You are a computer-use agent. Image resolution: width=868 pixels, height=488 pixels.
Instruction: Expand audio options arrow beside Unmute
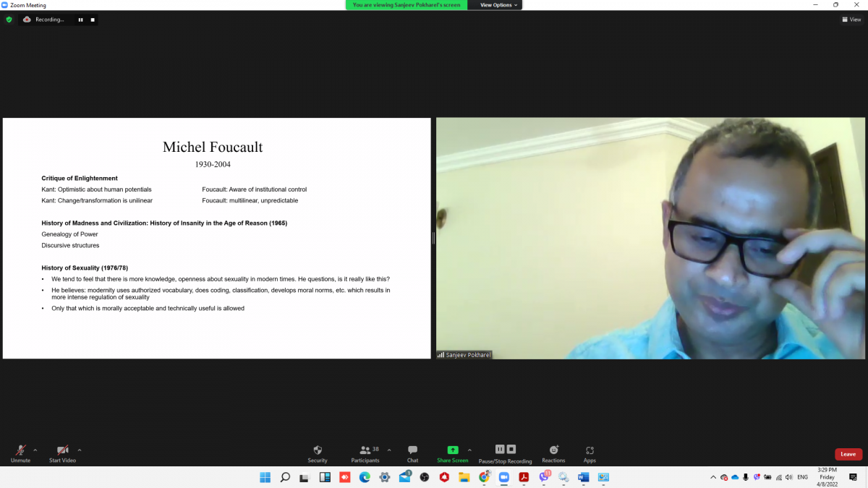pyautogui.click(x=35, y=450)
